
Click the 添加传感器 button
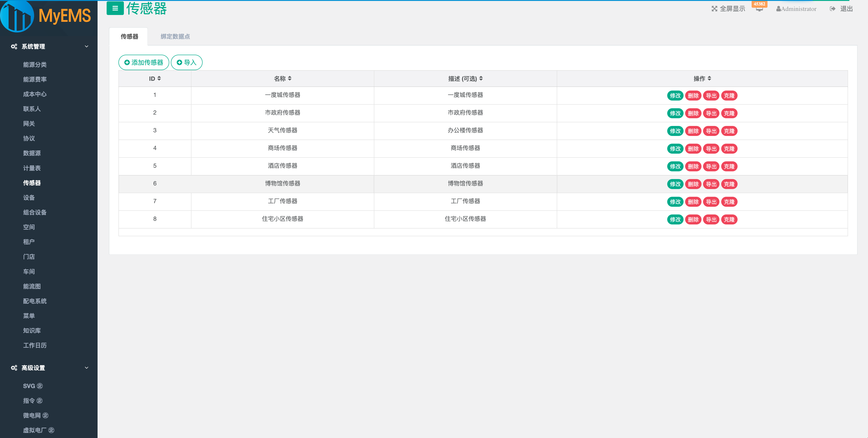[144, 62]
